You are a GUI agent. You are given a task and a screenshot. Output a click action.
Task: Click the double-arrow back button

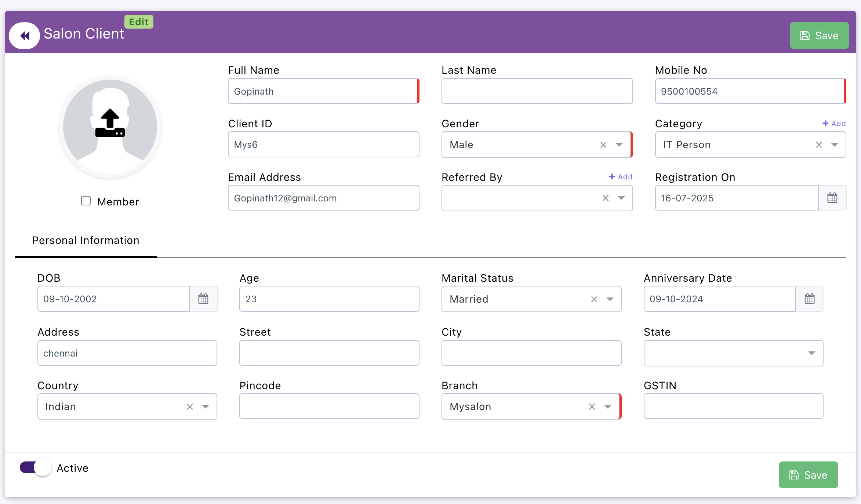(25, 36)
